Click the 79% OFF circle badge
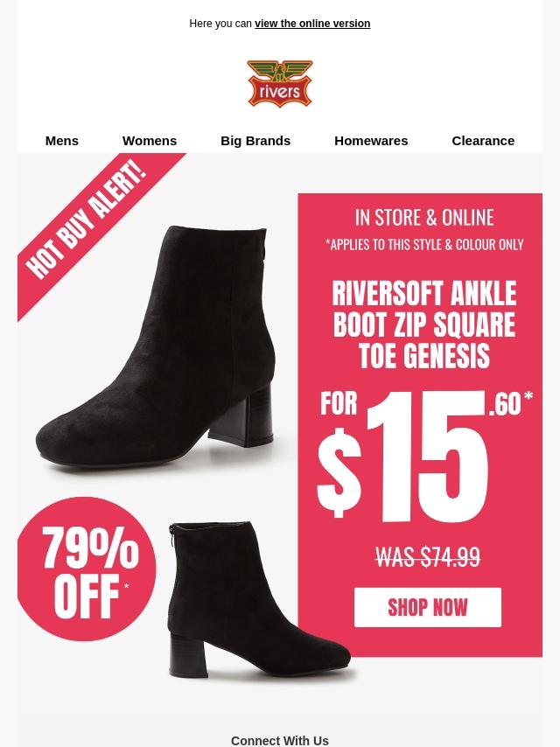 pyautogui.click(x=86, y=569)
